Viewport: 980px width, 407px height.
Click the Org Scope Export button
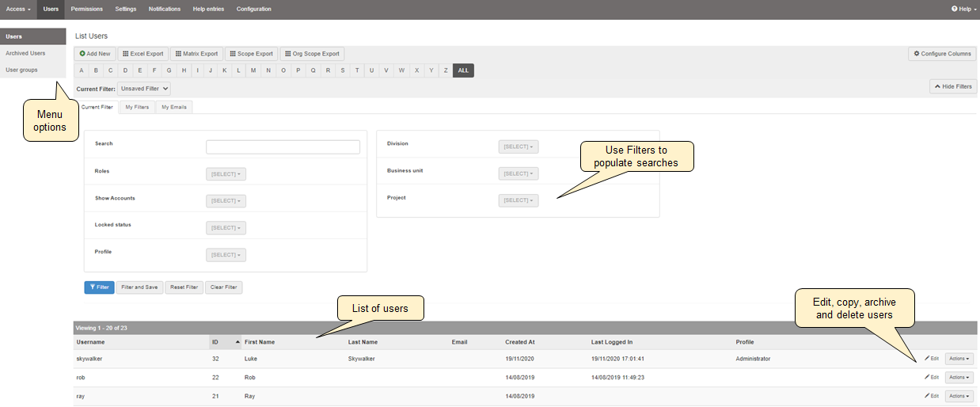tap(312, 54)
